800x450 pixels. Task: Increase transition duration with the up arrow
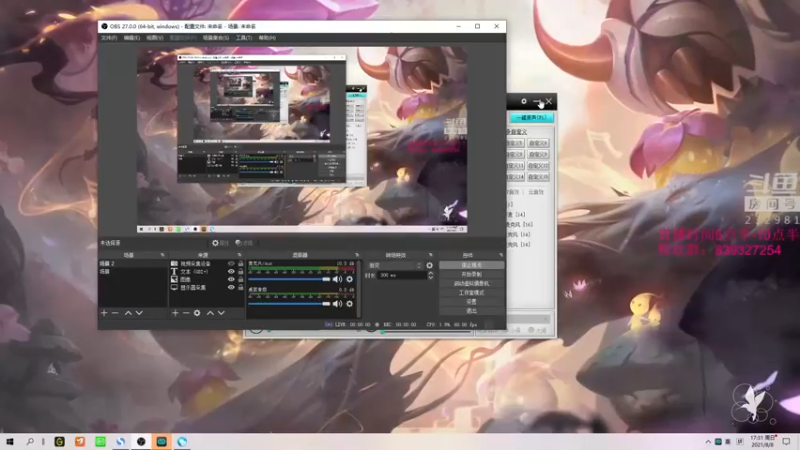click(x=431, y=273)
